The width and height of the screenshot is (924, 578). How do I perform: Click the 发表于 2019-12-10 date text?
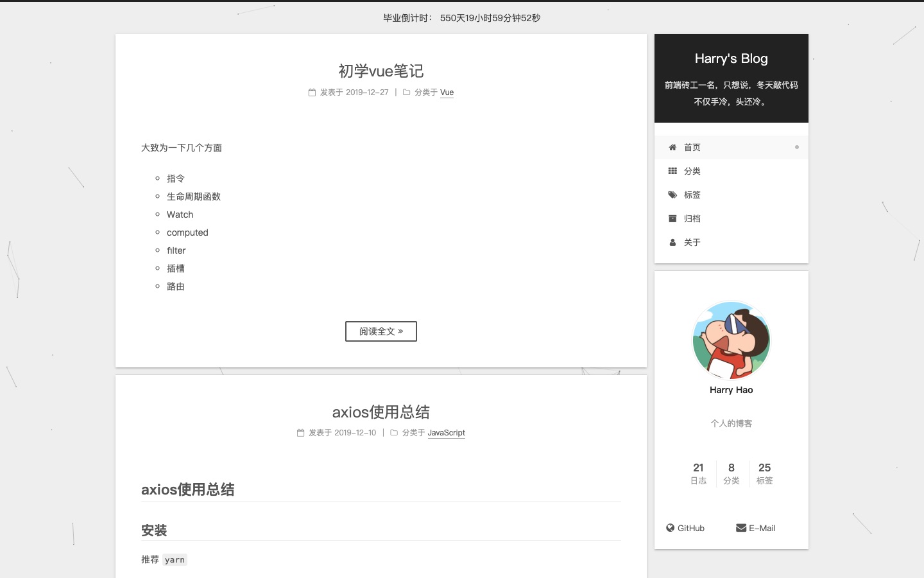pos(343,433)
